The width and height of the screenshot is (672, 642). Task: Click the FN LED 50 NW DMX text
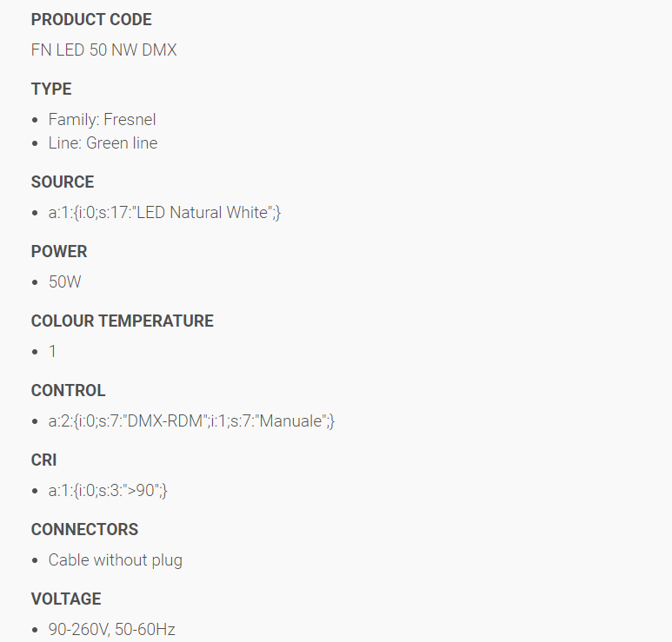click(103, 50)
